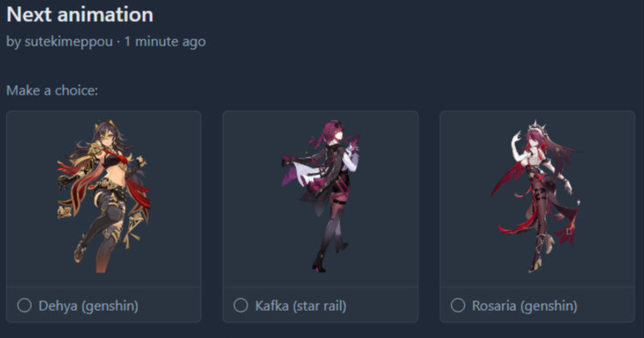Click the "Next animation" poll title
Screen dimensions: 644x338
[x=80, y=14]
